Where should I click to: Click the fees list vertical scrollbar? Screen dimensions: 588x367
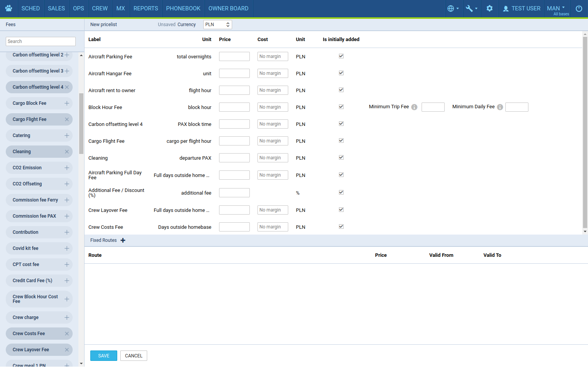(81, 124)
